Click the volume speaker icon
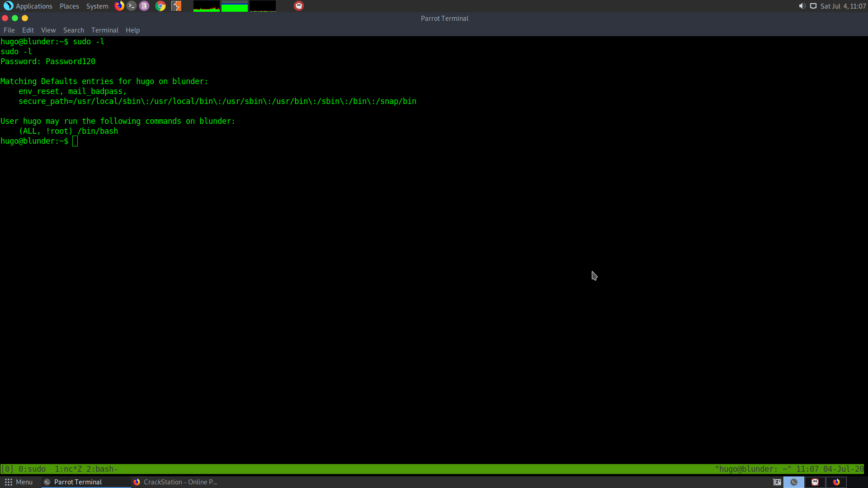 click(802, 6)
